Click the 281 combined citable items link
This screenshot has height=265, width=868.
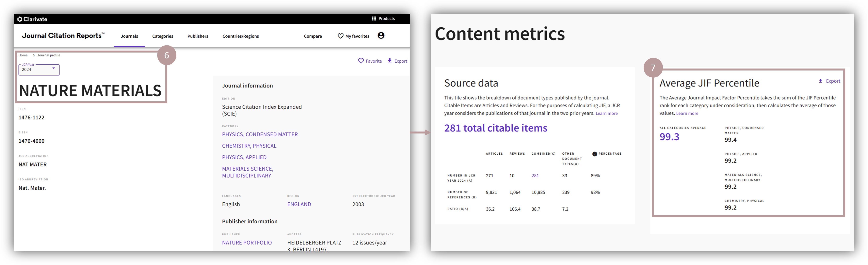[x=535, y=176]
